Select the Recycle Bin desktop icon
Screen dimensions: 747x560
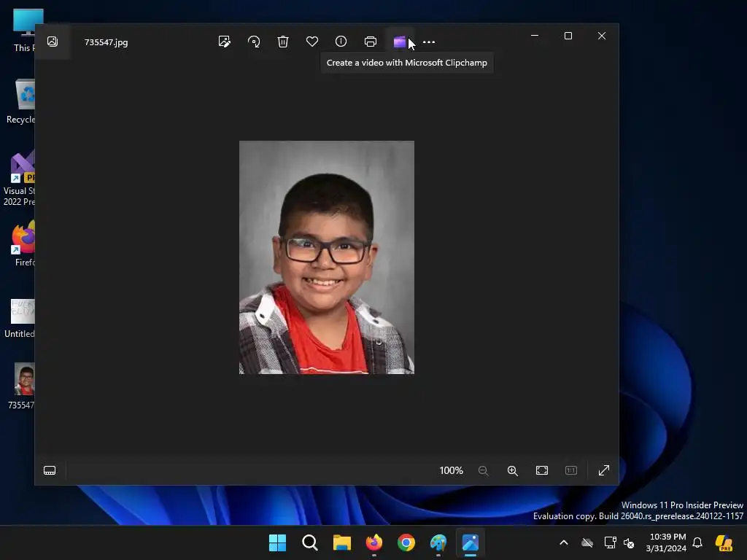21,102
